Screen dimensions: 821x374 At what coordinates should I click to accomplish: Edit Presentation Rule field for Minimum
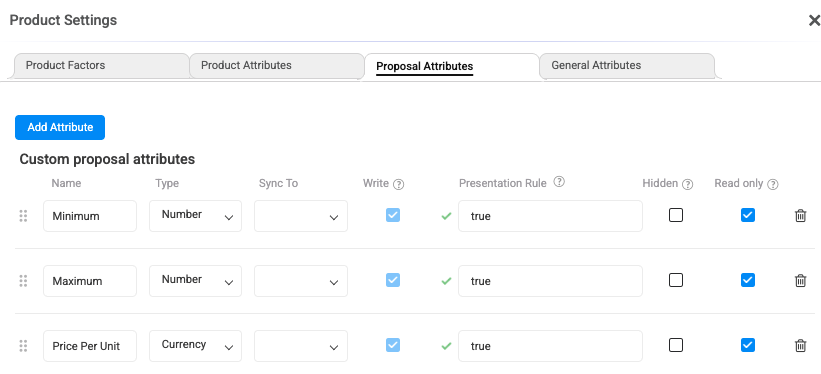550,216
